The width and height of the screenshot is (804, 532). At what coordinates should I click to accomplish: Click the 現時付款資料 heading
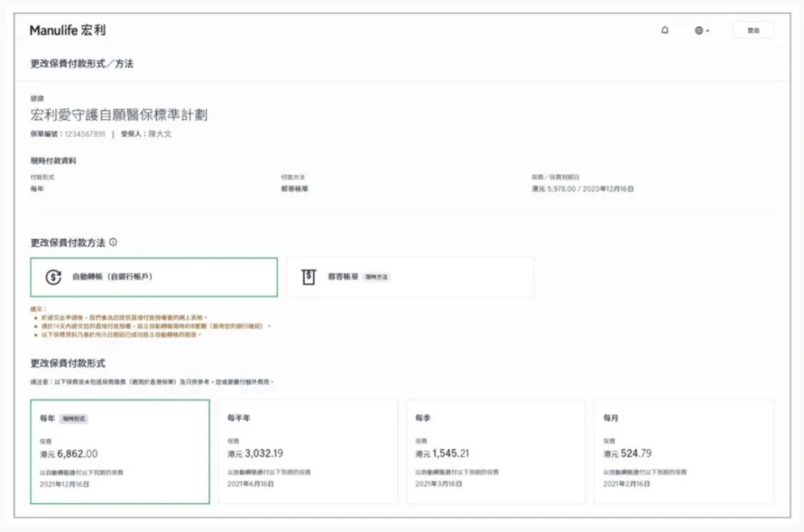[54, 161]
